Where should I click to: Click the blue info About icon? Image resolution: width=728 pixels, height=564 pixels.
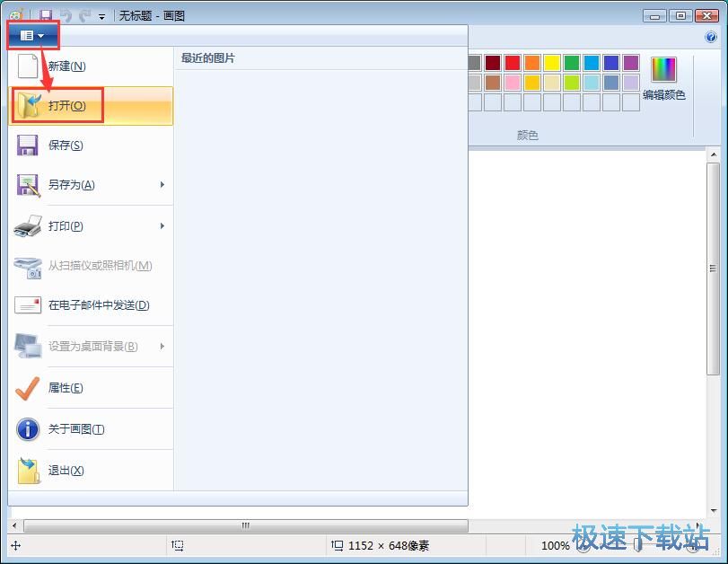point(28,428)
